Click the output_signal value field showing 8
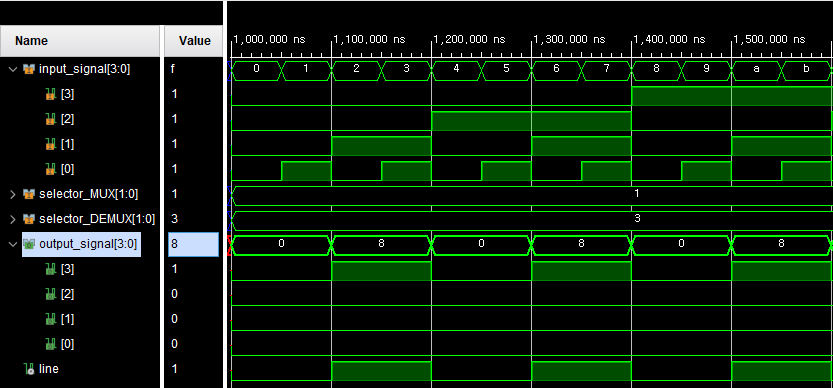 193,244
